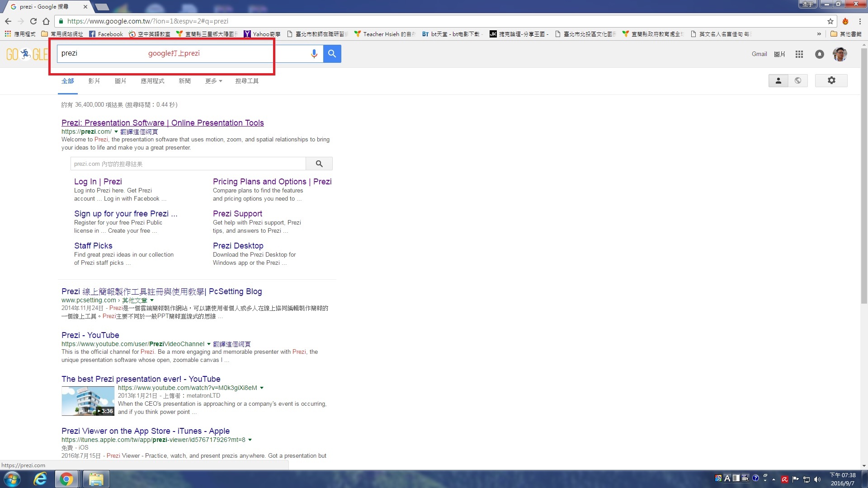Click the Google doodle logo
The image size is (868, 488).
click(x=27, y=54)
